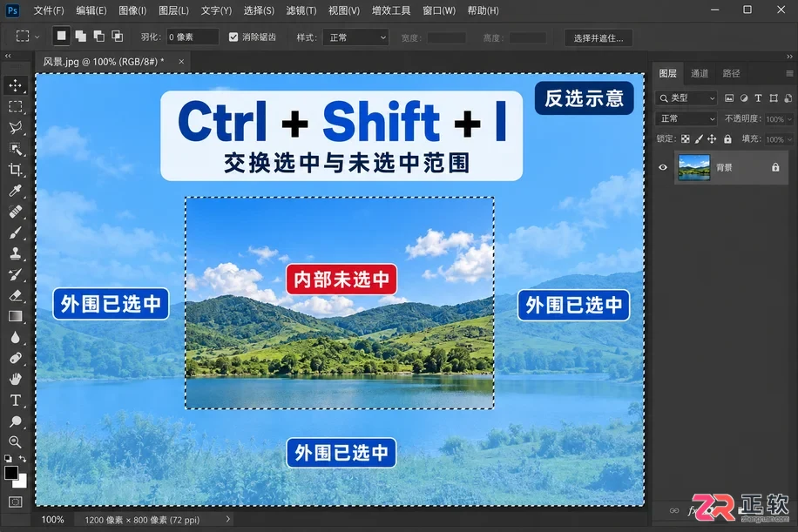
Task: Select the Polygonal Lasso tool
Action: coord(16,127)
